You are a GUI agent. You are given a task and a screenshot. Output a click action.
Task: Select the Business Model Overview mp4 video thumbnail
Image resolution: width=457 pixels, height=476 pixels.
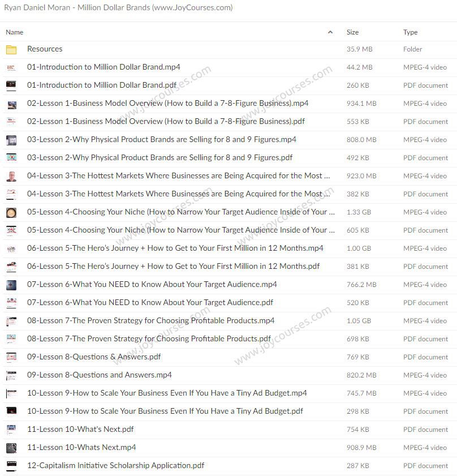(11, 104)
